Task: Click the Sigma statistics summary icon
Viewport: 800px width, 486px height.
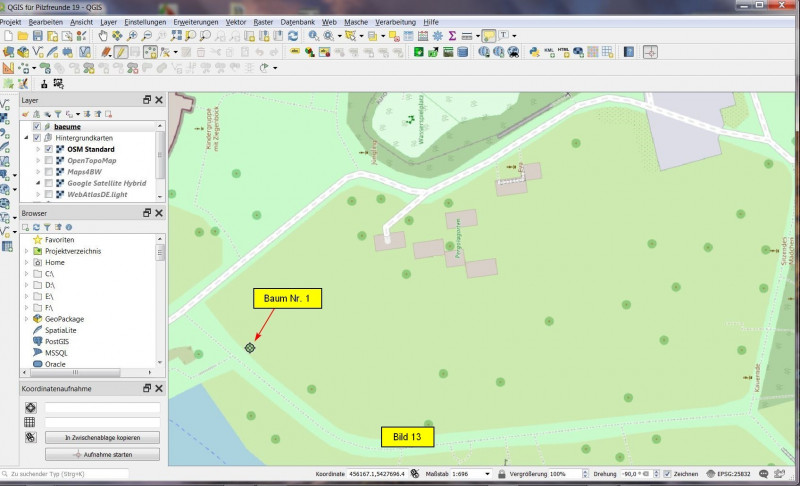Action: pyautogui.click(x=452, y=36)
